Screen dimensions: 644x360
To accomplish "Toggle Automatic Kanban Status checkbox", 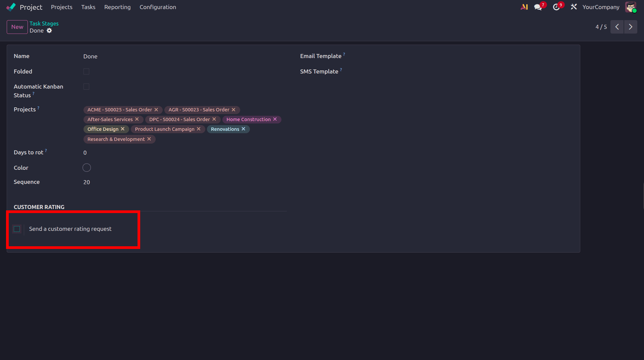I will pos(86,87).
